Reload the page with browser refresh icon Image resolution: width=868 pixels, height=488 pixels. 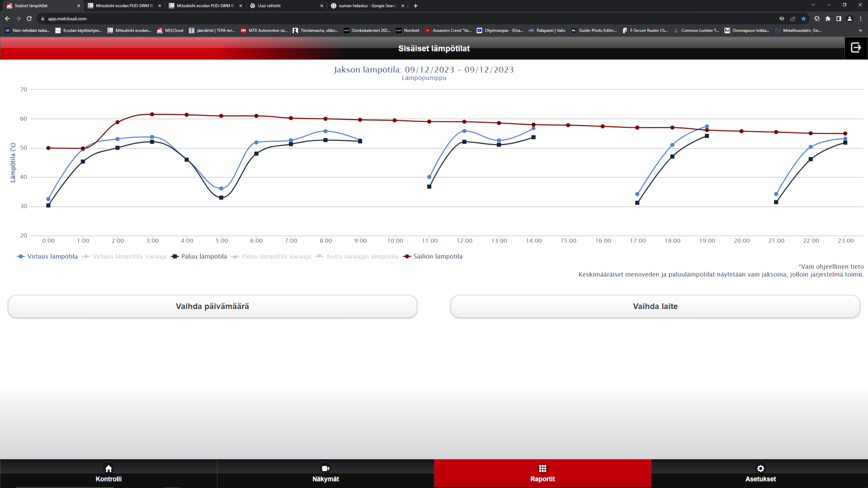29,19
